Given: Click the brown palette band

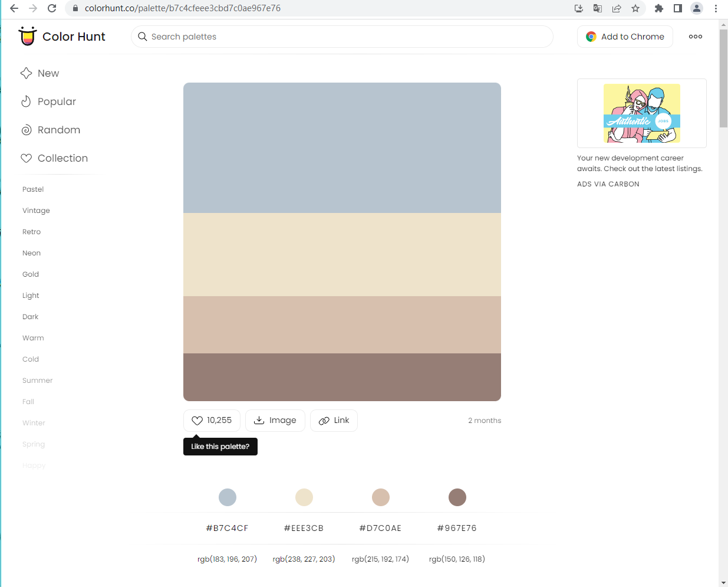Looking at the screenshot, I should 342,377.
